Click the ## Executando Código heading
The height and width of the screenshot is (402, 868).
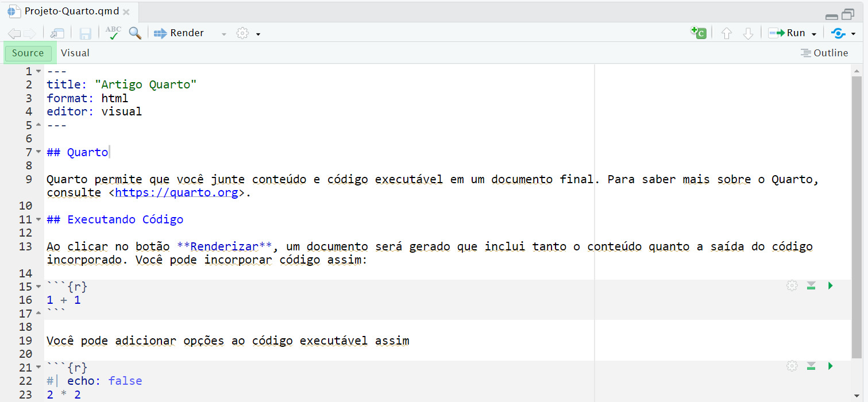click(x=115, y=219)
